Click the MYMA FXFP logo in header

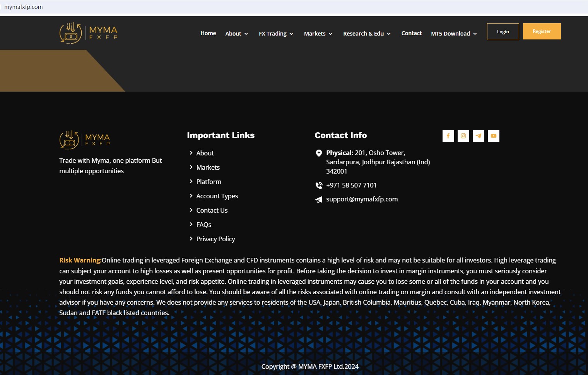[89, 33]
